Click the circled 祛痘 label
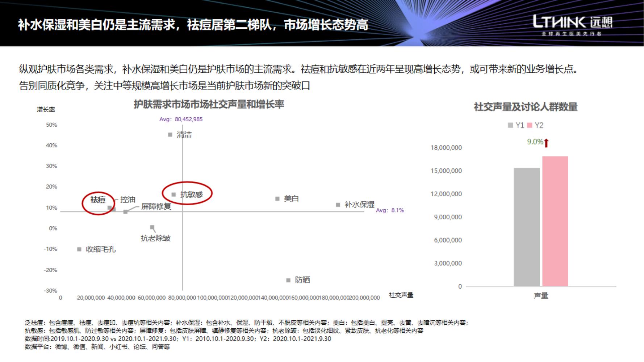644x362 pixels. pos(98,199)
